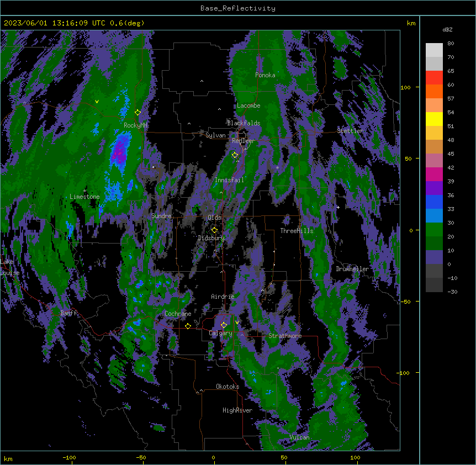The image size is (476, 465).
Task: Click the 80 value atop dBZ scale
Action: click(x=451, y=44)
